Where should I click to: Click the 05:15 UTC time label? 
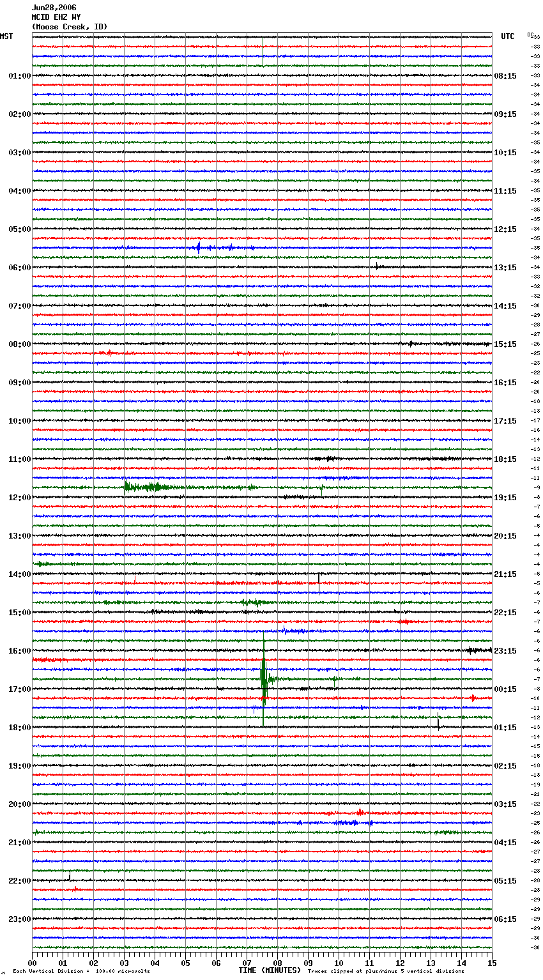pyautogui.click(x=505, y=881)
